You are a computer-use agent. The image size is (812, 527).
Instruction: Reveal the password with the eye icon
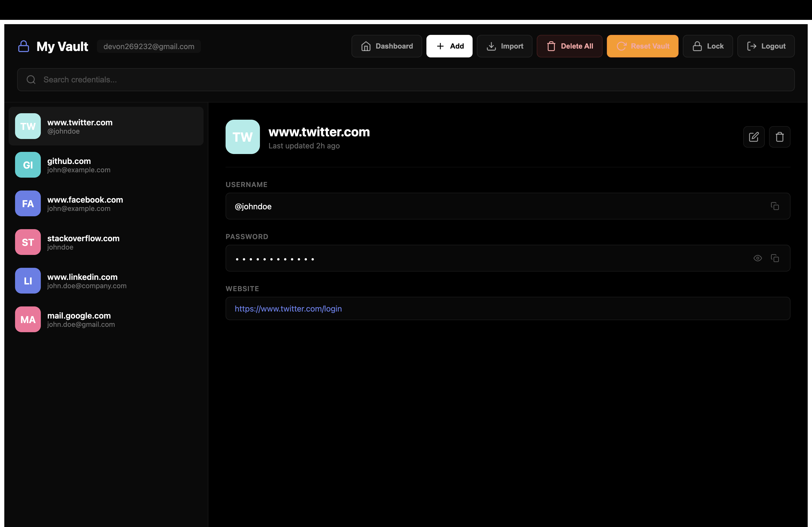758,258
